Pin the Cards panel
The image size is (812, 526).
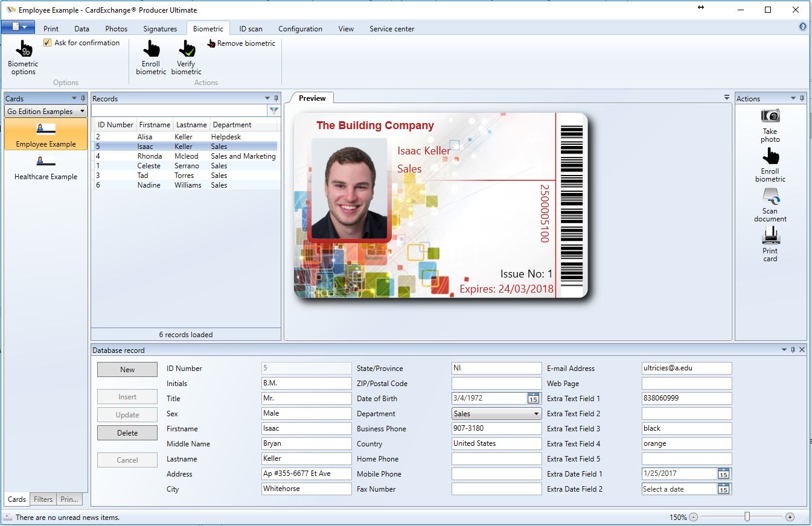tap(83, 98)
